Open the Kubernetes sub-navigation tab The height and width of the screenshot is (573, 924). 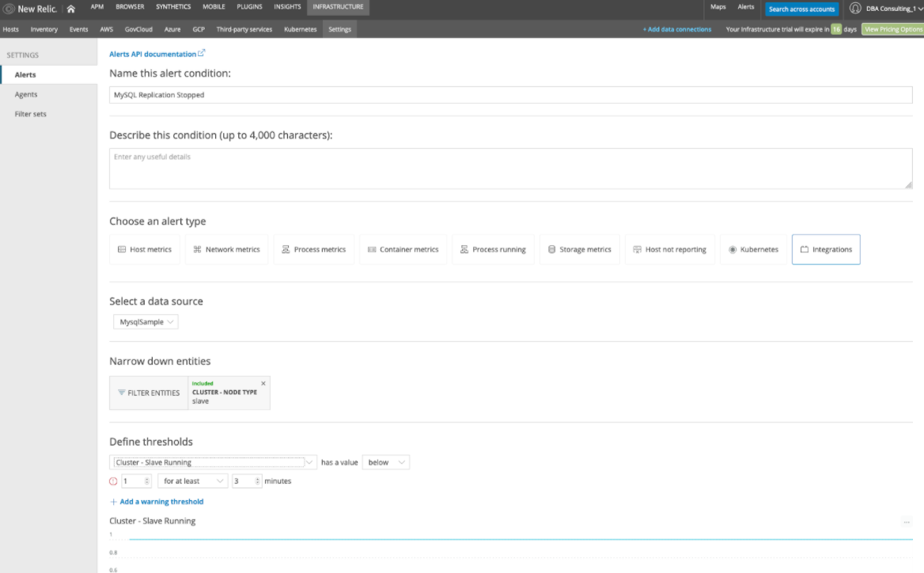pyautogui.click(x=300, y=29)
